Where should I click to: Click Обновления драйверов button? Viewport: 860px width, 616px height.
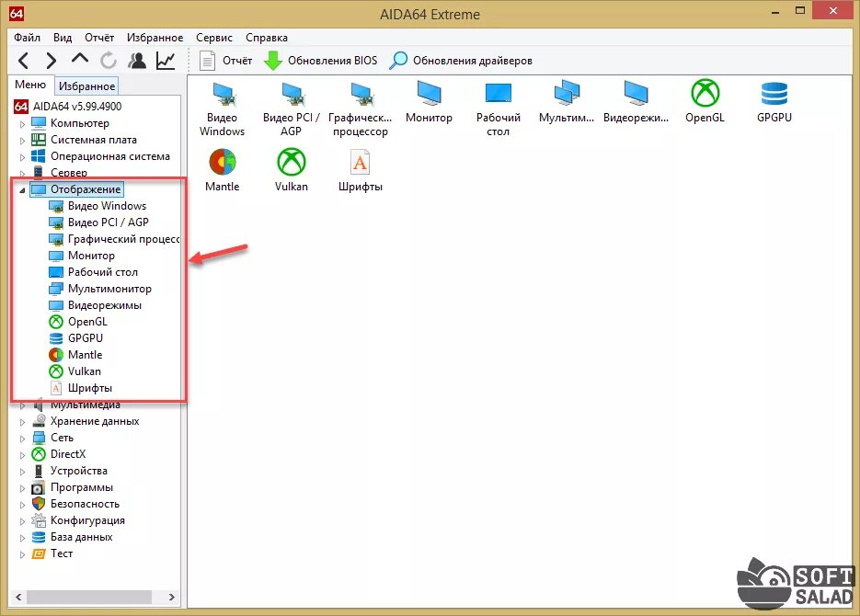tap(461, 61)
